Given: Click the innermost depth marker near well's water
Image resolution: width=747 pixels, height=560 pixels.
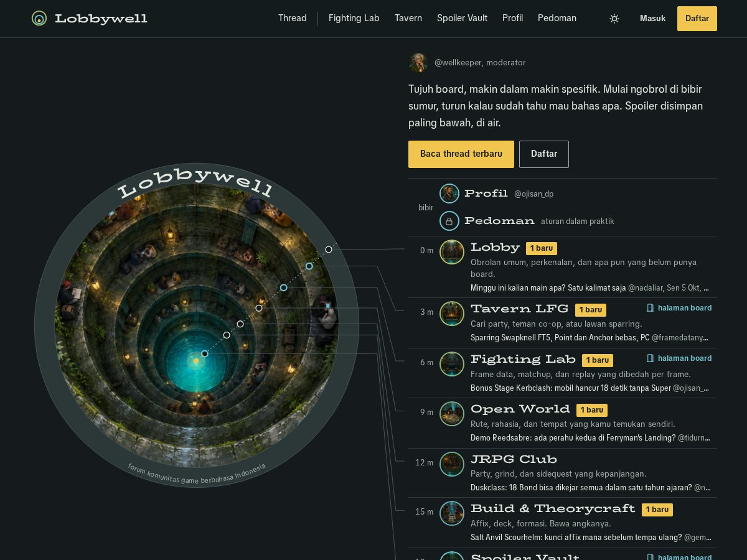Looking at the screenshot, I should pos(205,353).
